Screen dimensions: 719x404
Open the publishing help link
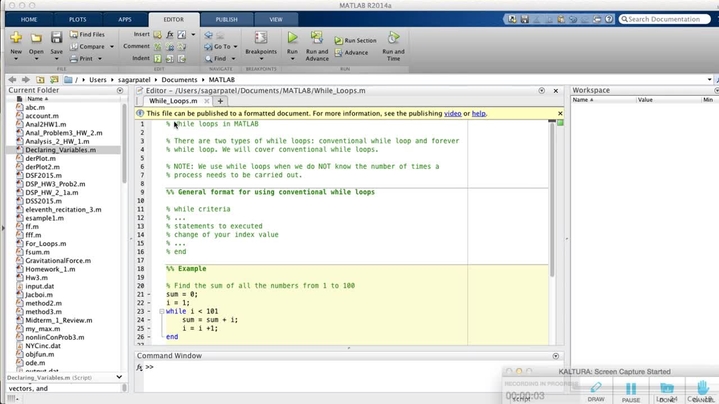pos(478,114)
